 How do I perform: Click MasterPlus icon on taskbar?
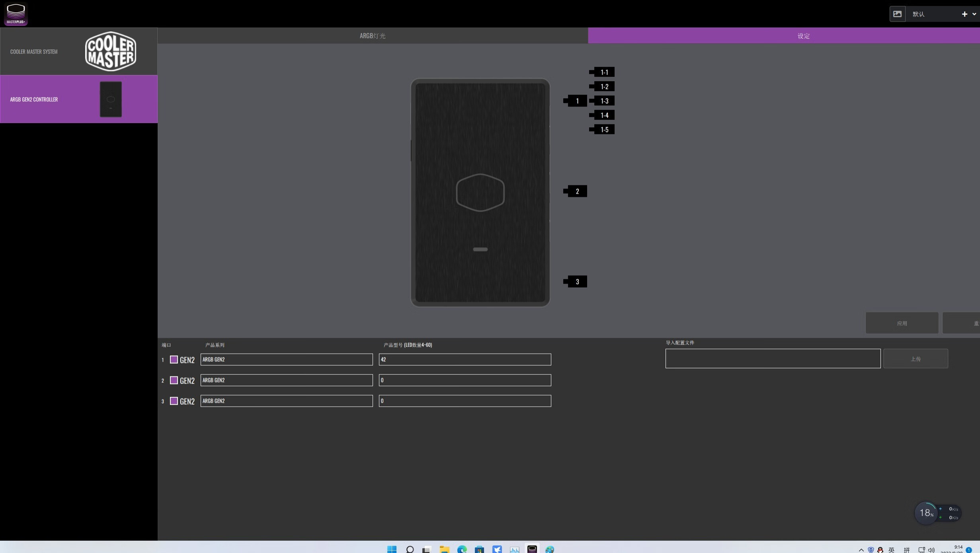click(x=532, y=549)
